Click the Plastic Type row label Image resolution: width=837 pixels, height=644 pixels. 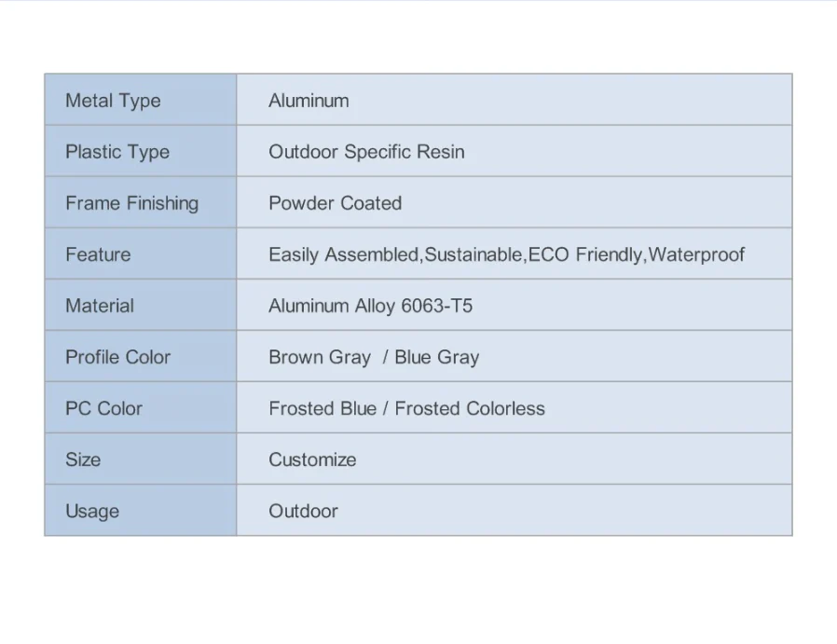tap(117, 152)
